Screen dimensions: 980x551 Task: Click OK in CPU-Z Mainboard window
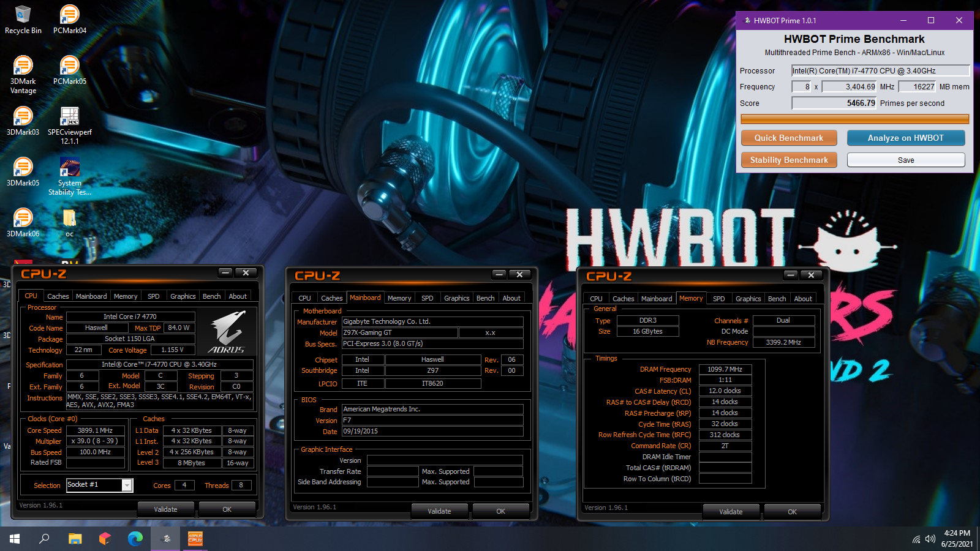[x=501, y=511]
